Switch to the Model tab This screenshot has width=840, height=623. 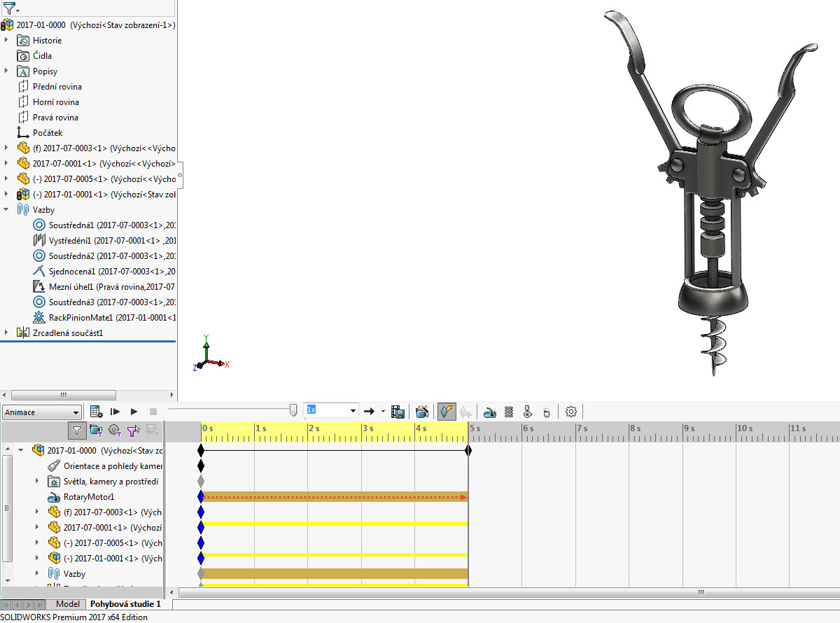point(67,603)
